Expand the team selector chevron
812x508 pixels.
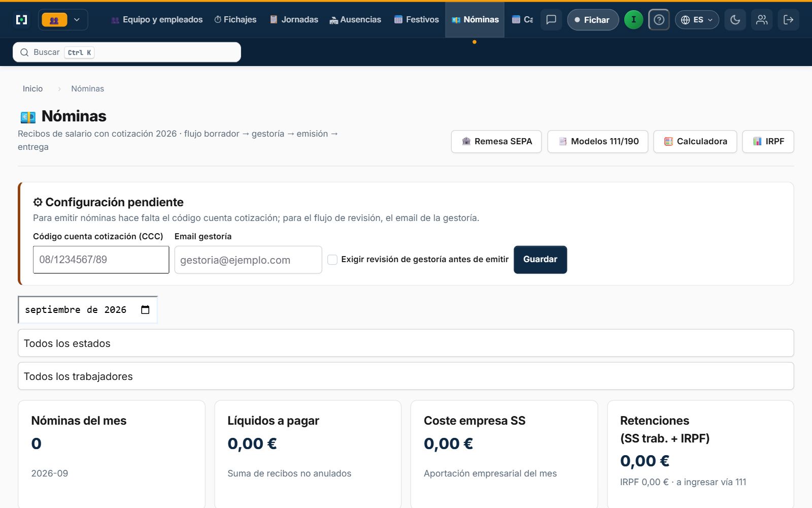[x=77, y=20]
